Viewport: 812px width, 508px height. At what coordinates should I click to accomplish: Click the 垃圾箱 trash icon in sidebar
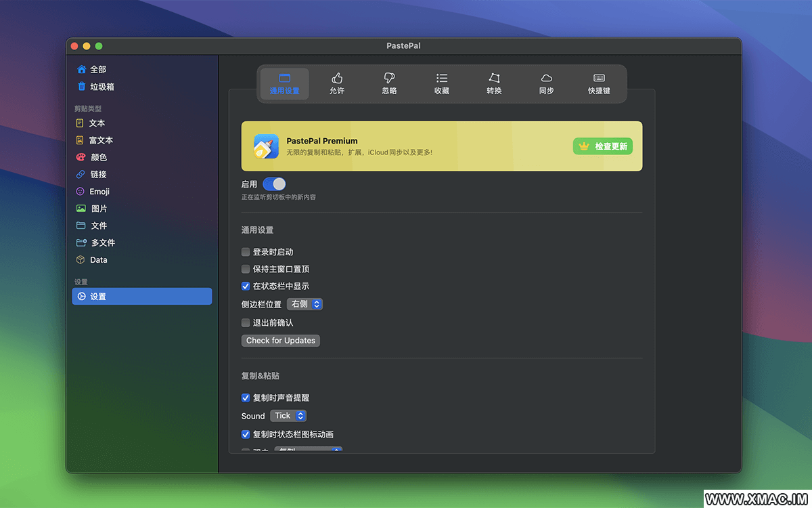[x=81, y=87]
